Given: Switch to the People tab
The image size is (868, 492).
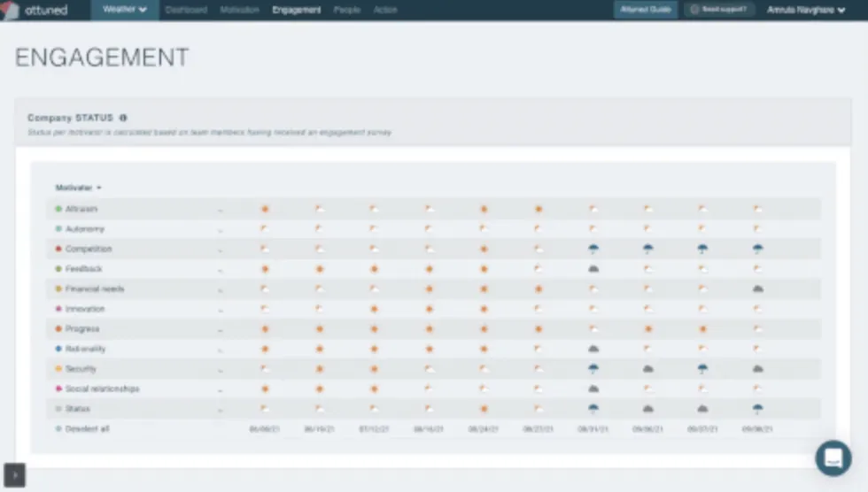Looking at the screenshot, I should (x=347, y=10).
